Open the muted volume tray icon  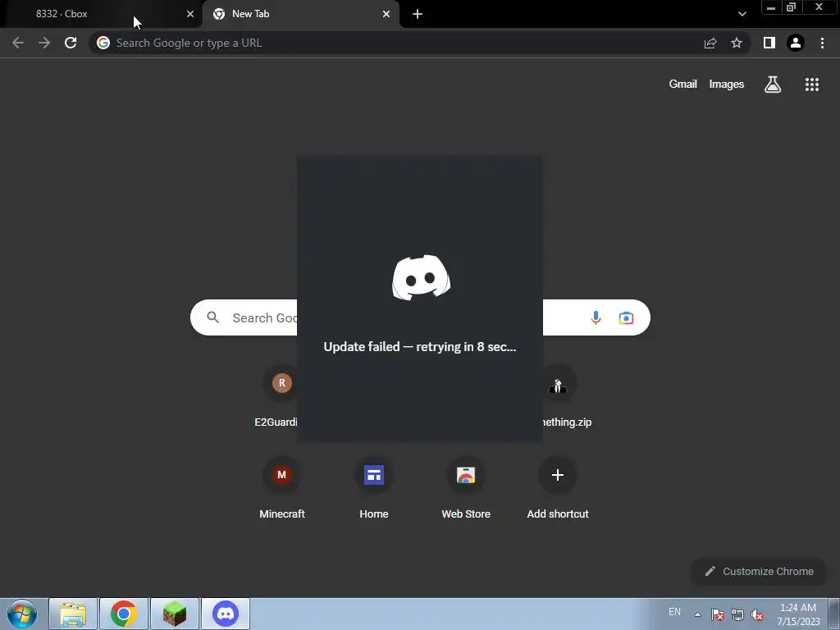757,614
